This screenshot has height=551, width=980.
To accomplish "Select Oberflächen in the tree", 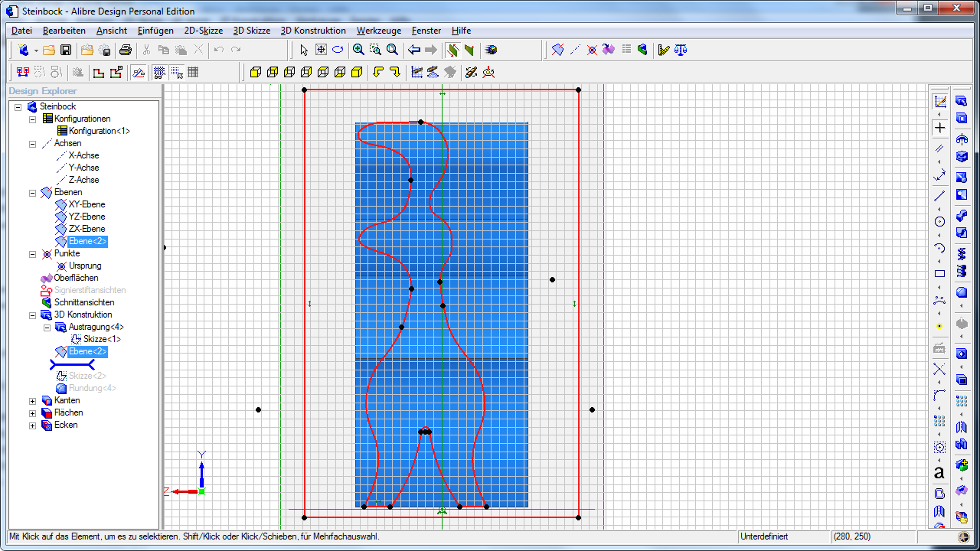I will [x=76, y=278].
